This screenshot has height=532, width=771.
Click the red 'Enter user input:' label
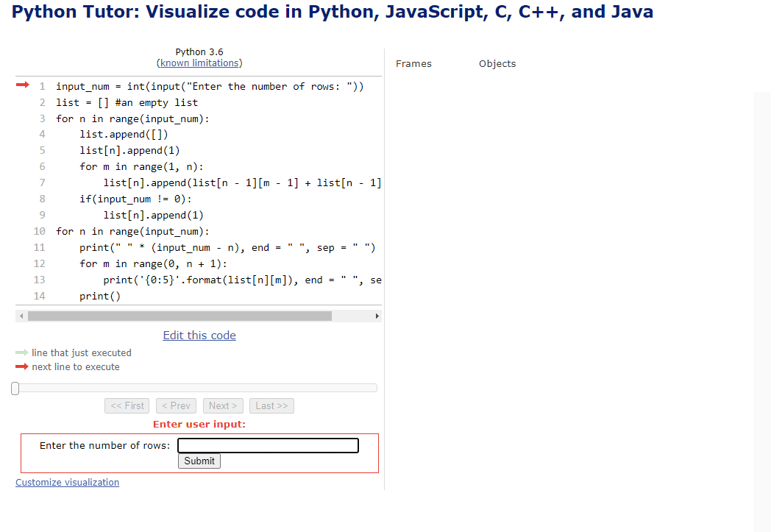[199, 425]
